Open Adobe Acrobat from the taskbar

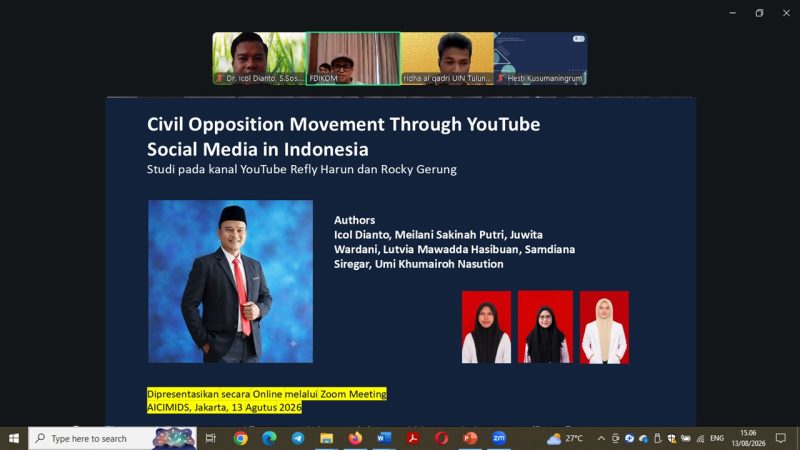tap(413, 438)
